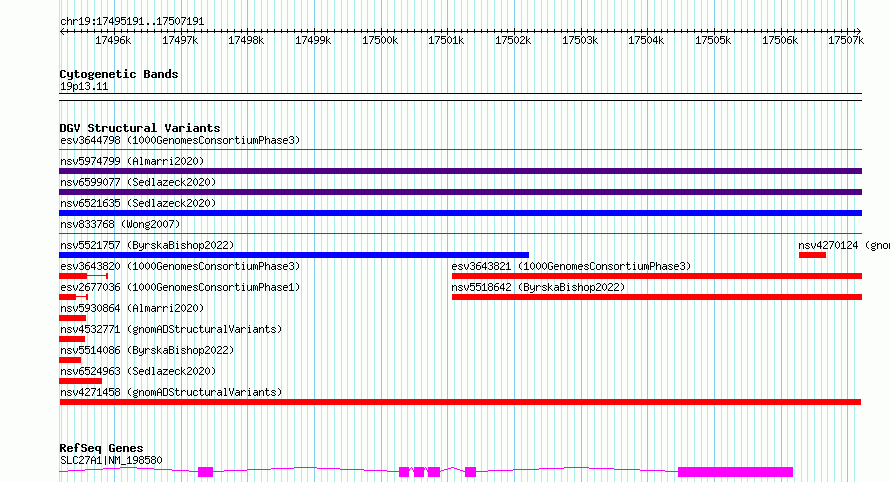Click the nsv6524963 Sedlazeck2020 red bar
Viewport: 890px width, 482px height.
click(80, 381)
